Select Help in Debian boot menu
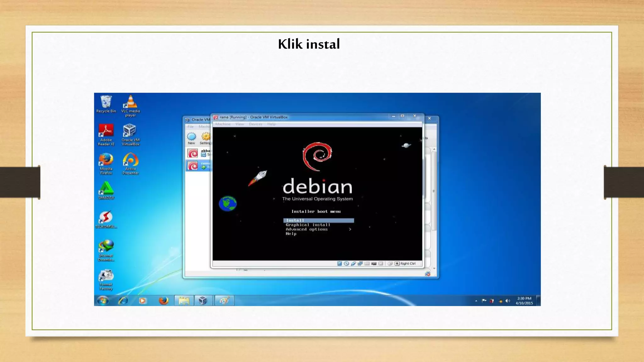This screenshot has height=362, width=644. (x=291, y=234)
